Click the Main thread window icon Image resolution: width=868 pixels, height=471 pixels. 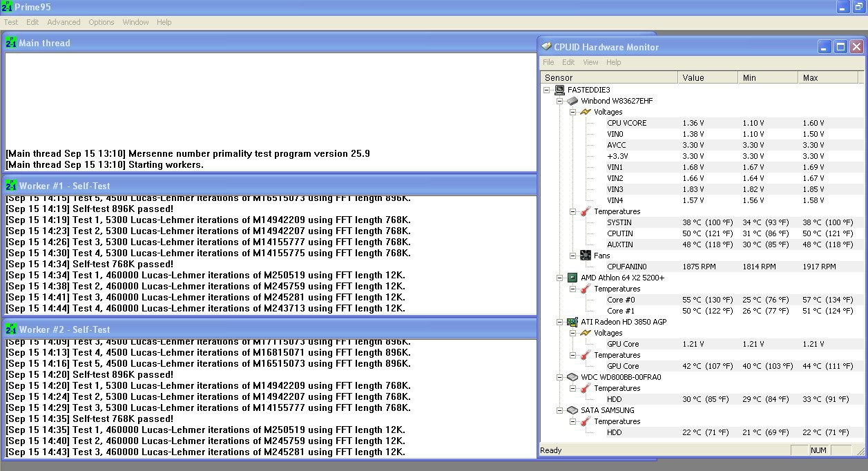click(x=10, y=43)
